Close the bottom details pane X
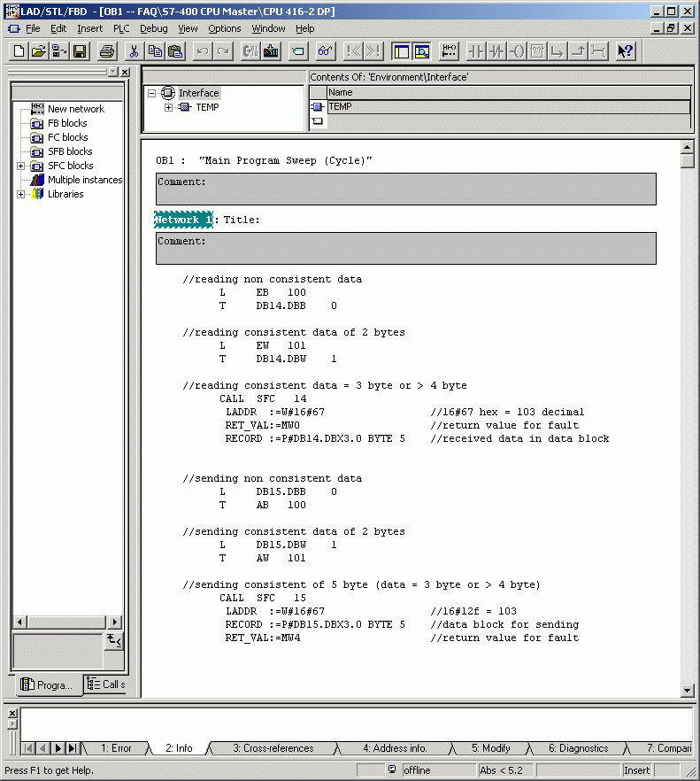The width and height of the screenshot is (700, 781). [x=12, y=714]
